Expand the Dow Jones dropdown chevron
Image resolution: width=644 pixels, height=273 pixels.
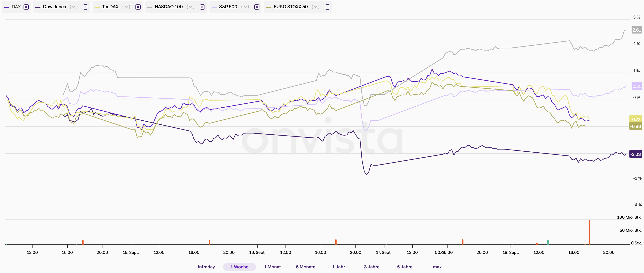click(x=74, y=7)
